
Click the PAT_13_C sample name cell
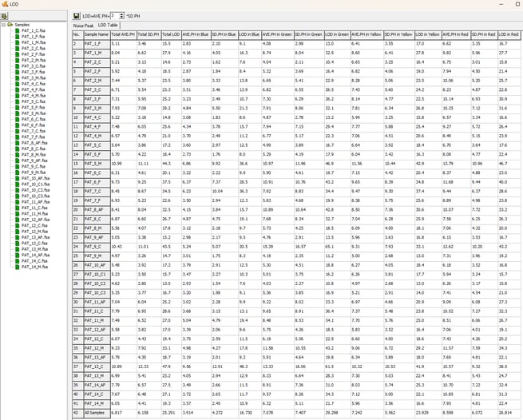point(97,367)
